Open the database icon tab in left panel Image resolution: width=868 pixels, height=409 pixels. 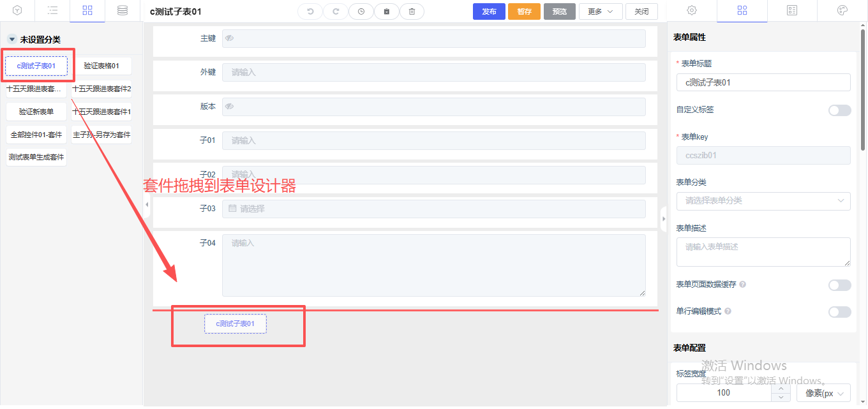pyautogui.click(x=122, y=11)
